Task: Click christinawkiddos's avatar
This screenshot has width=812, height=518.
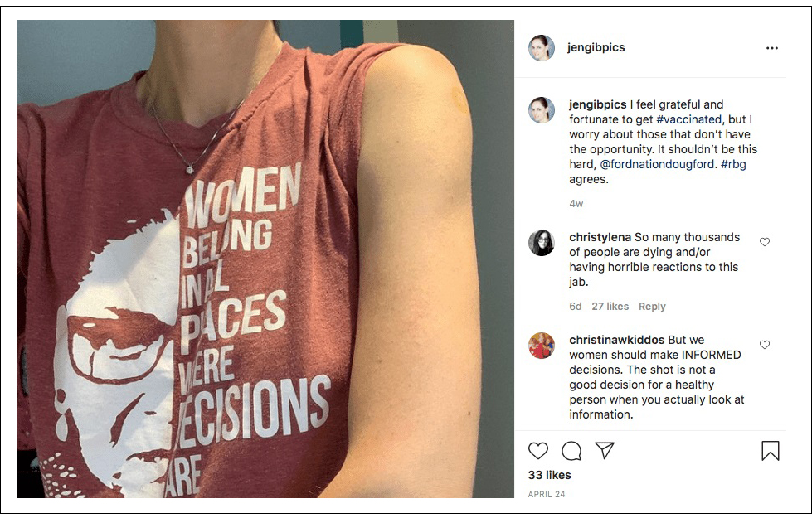Action: [x=542, y=346]
